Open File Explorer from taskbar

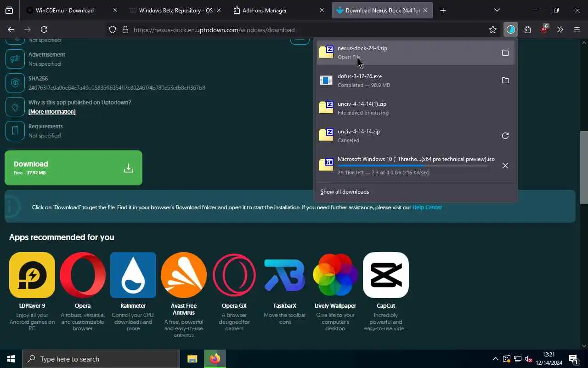(192, 359)
